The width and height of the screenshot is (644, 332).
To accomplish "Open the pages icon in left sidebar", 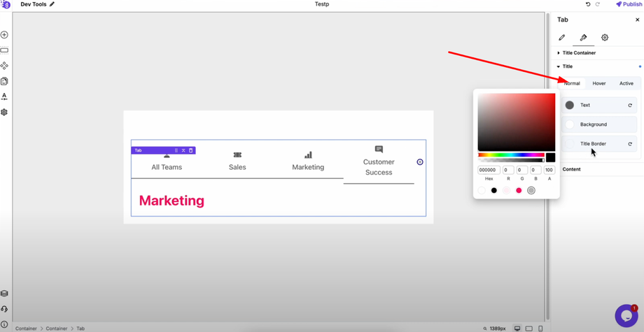I will click(4, 81).
